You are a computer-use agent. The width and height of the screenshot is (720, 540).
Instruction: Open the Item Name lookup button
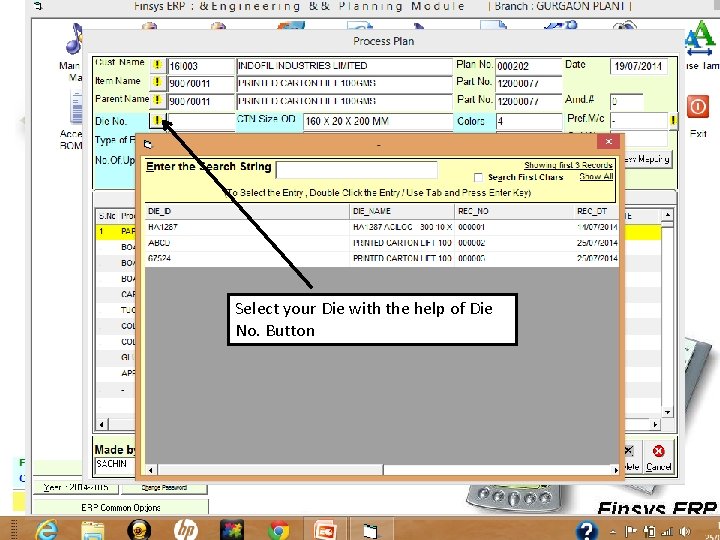(157, 82)
